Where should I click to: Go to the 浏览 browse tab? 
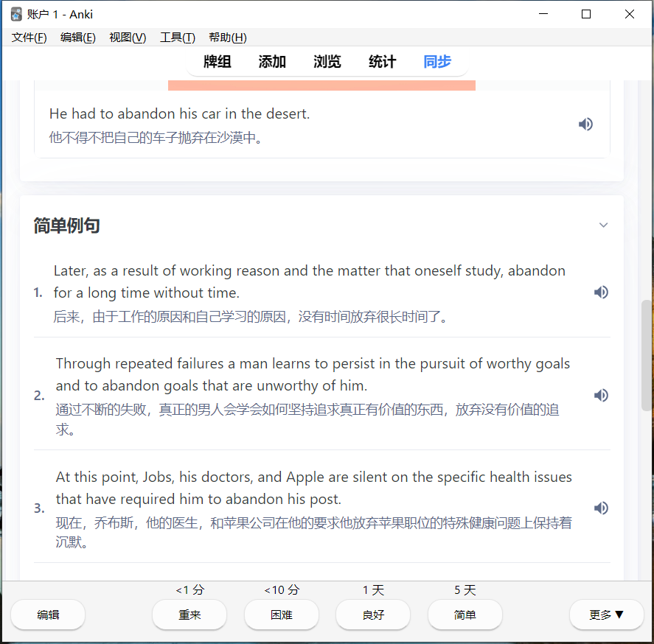[327, 62]
